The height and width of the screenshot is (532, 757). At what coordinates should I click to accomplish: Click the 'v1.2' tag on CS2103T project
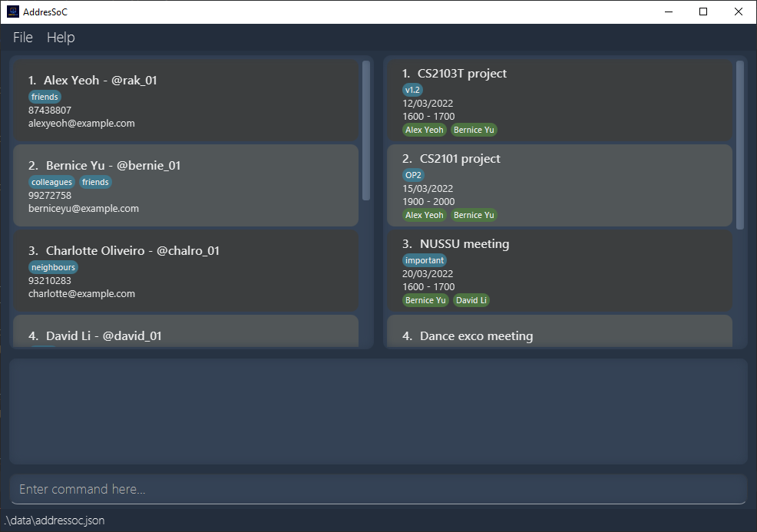(x=413, y=90)
